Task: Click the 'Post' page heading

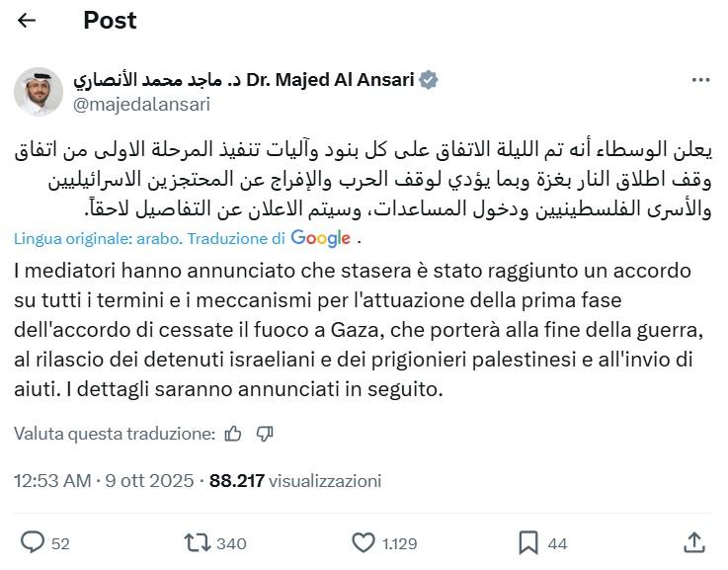Action: (x=110, y=21)
